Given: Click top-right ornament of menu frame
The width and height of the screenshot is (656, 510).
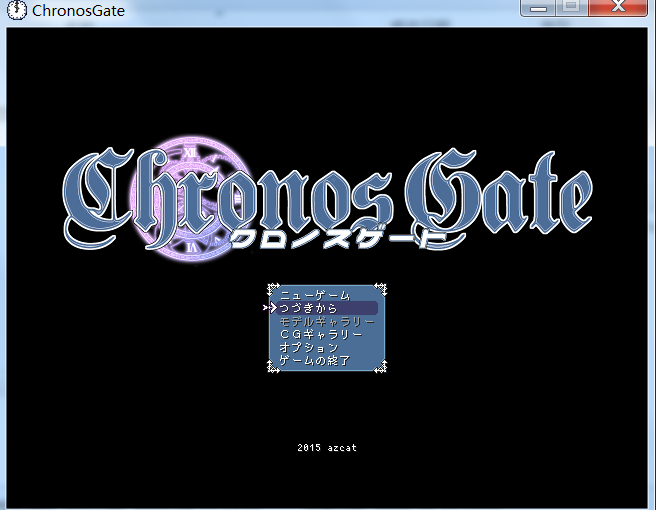Looking at the screenshot, I should [381, 289].
